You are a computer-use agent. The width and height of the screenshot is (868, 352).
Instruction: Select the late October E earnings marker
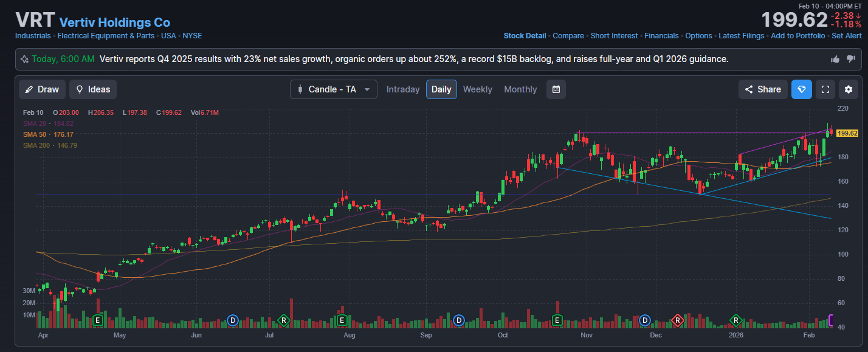coord(556,320)
